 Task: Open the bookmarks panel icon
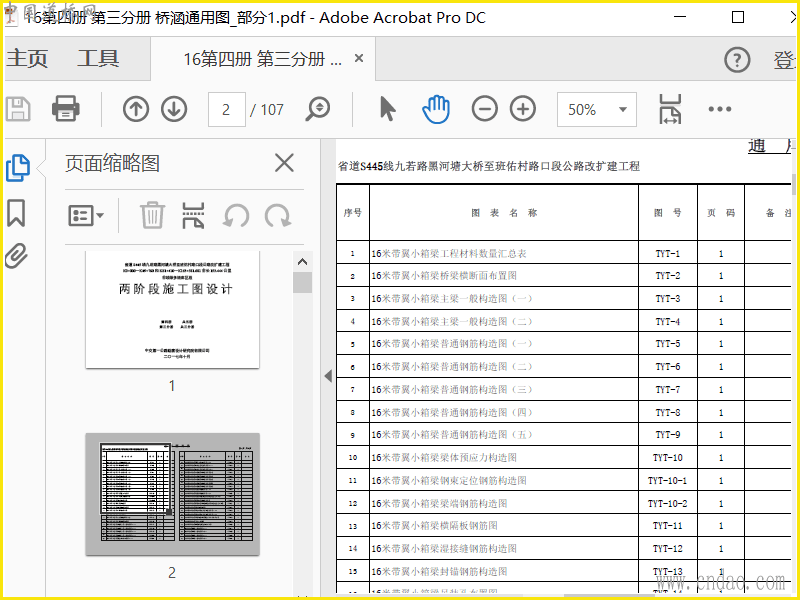[x=16, y=213]
